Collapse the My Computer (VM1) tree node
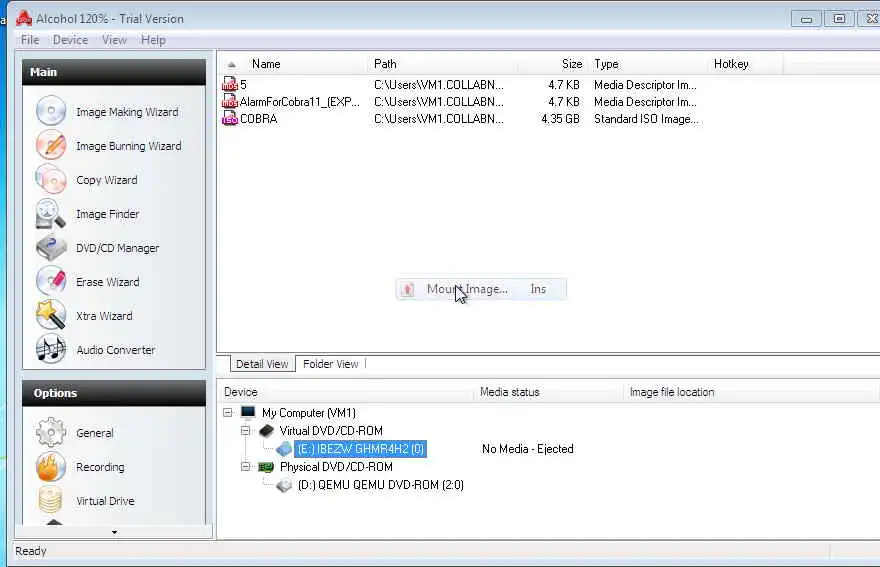The height and width of the screenshot is (567, 880). click(x=228, y=413)
